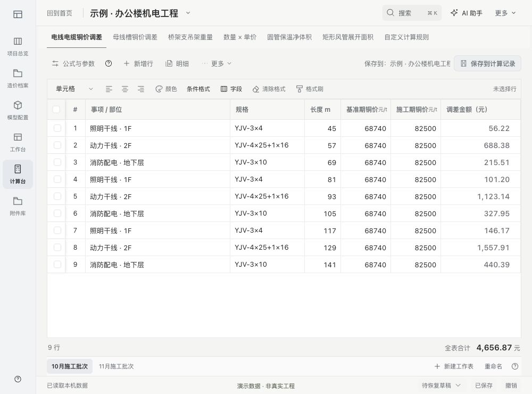
Task: Check row 6 checkbox 消防配电 105m
Action: pyautogui.click(x=57, y=214)
